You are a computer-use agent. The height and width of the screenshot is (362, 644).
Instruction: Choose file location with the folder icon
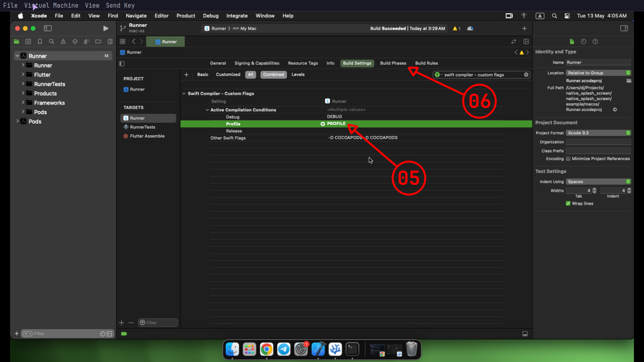pyautogui.click(x=629, y=81)
